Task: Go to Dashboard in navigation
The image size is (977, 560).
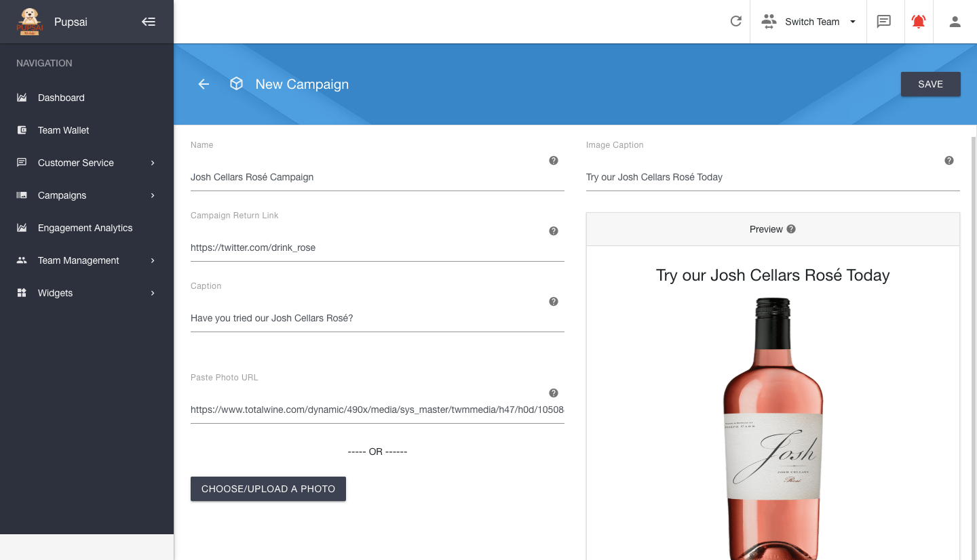Action: click(61, 98)
